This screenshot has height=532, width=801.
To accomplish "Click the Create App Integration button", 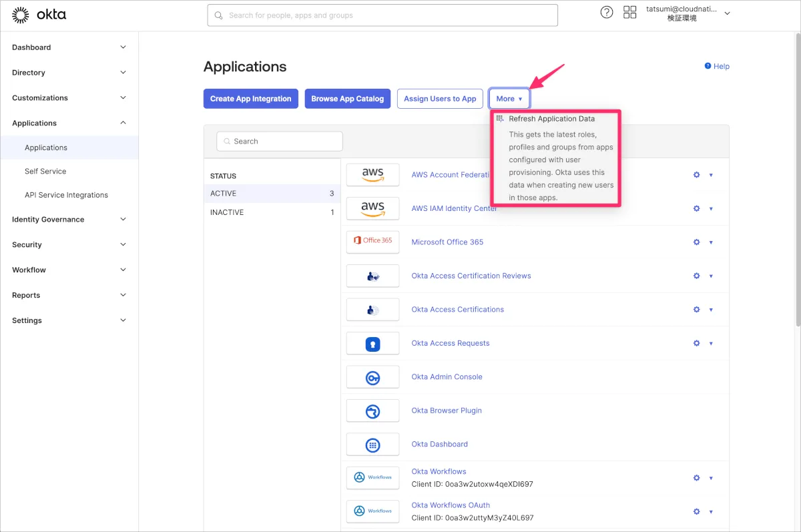I will coord(250,99).
